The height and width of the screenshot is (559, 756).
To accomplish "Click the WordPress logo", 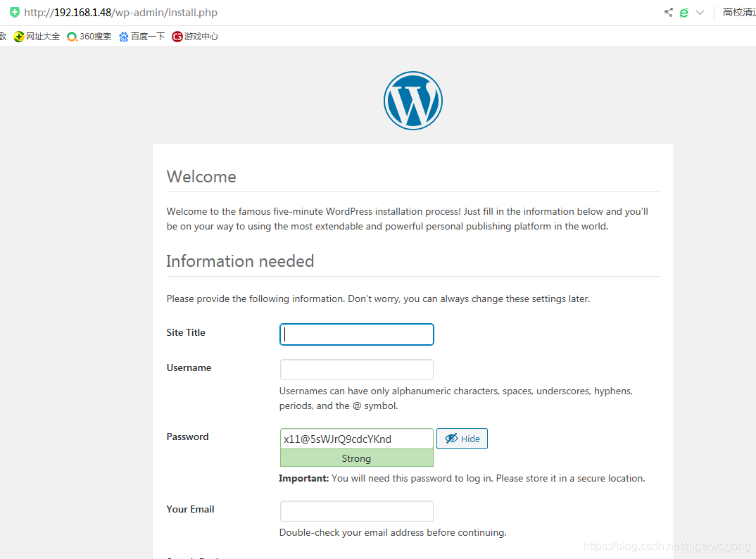I will click(x=413, y=101).
